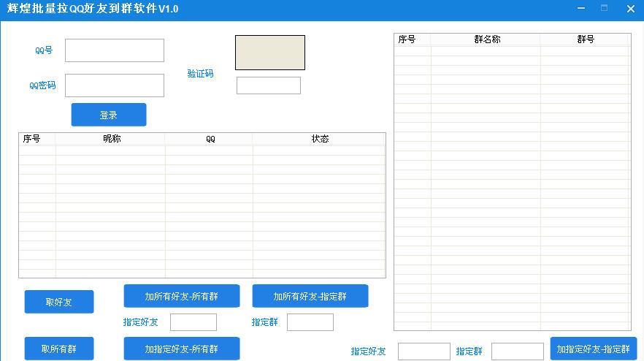Viewport: 644px width, 361px height.
Task: Focus 指定好友 field beside 加指定好友-所有群 button
Action: [x=193, y=322]
